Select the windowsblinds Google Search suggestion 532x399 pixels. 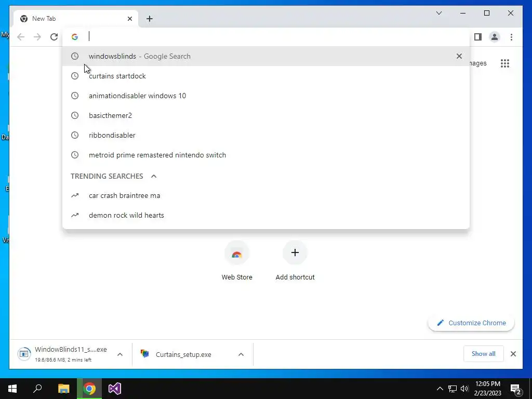tap(266, 56)
